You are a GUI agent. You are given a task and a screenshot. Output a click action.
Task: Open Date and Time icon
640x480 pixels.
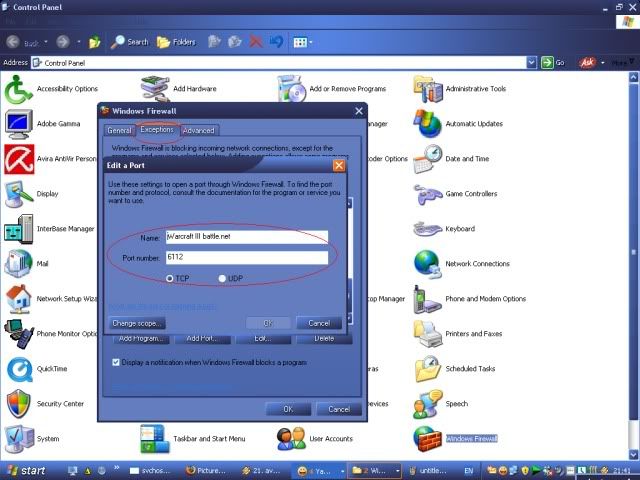point(428,159)
